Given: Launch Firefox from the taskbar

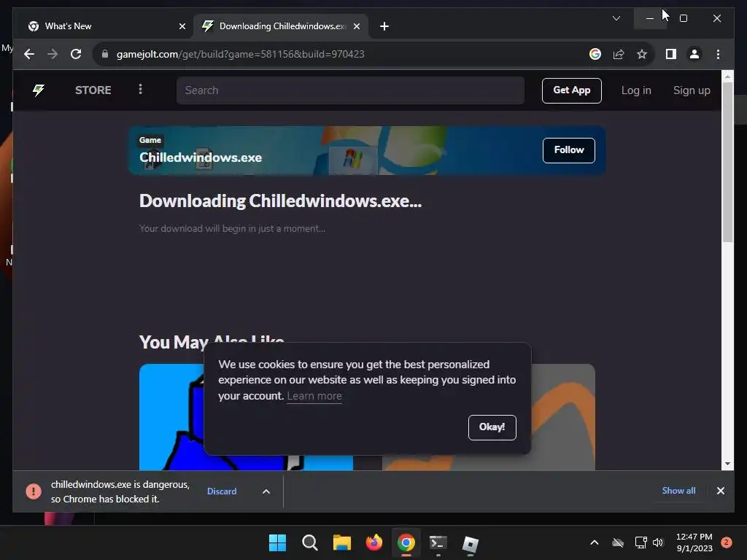Looking at the screenshot, I should (374, 542).
